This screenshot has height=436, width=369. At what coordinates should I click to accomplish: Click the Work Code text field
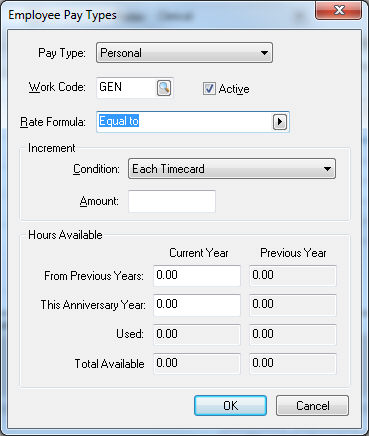coord(127,88)
